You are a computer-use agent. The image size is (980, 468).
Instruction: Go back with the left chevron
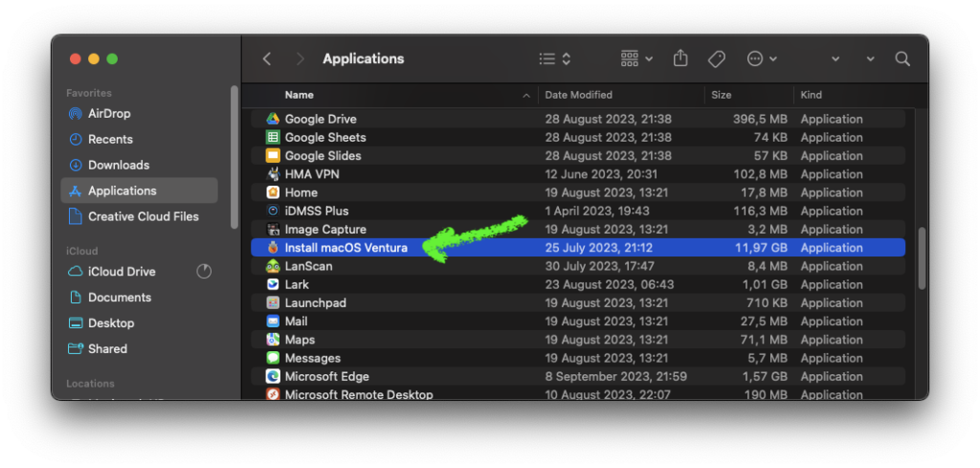pyautogui.click(x=267, y=58)
